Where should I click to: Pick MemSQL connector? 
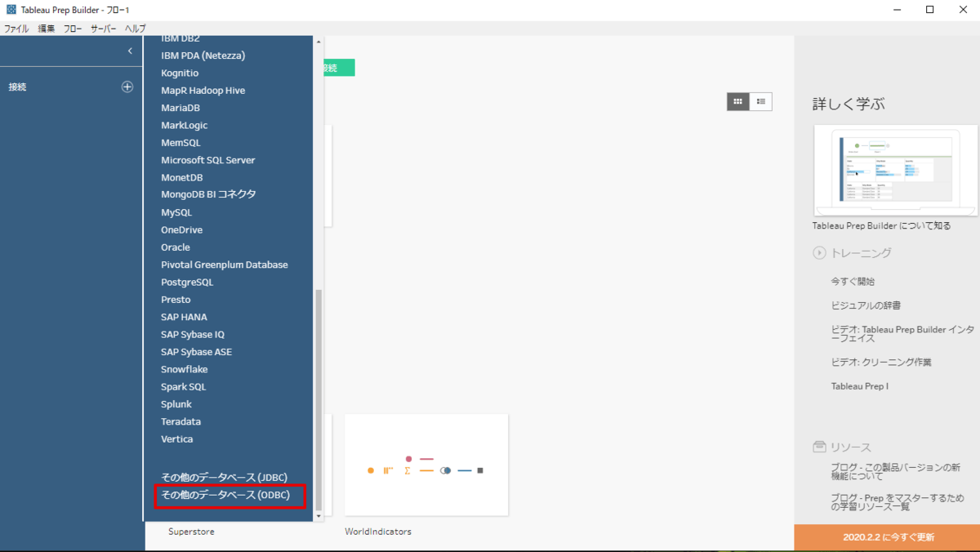tap(180, 143)
